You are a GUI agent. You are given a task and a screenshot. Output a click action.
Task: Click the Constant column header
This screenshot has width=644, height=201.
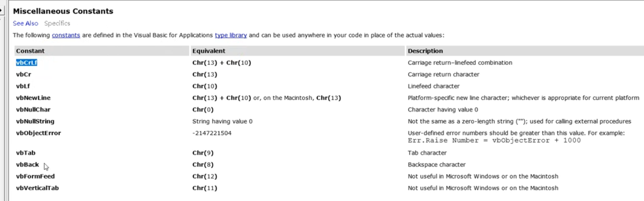pyautogui.click(x=30, y=51)
